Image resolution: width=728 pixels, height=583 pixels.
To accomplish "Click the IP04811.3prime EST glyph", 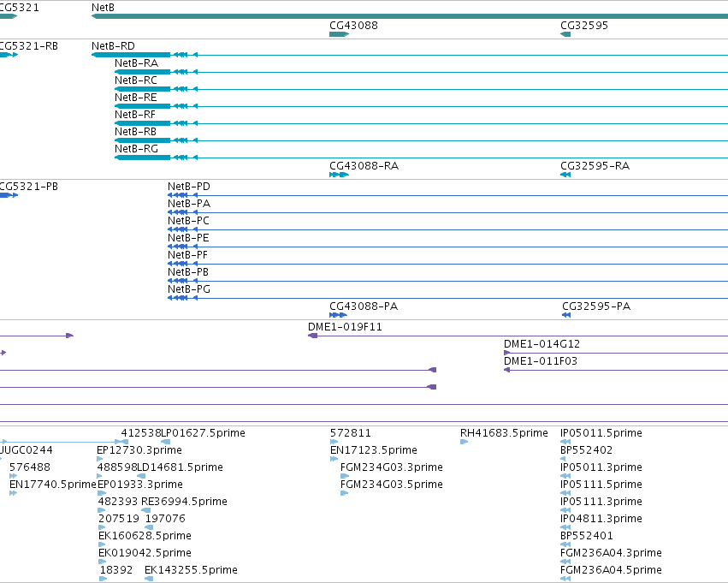I will click(x=565, y=527).
